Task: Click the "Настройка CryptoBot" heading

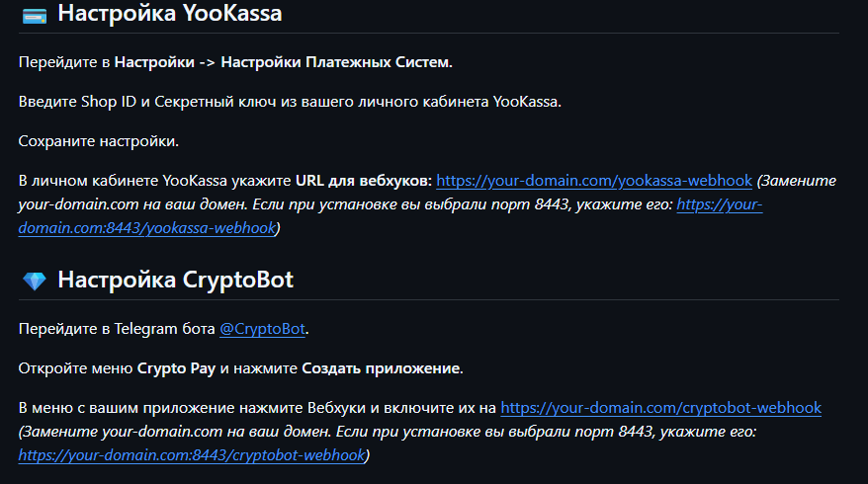Action: click(175, 280)
